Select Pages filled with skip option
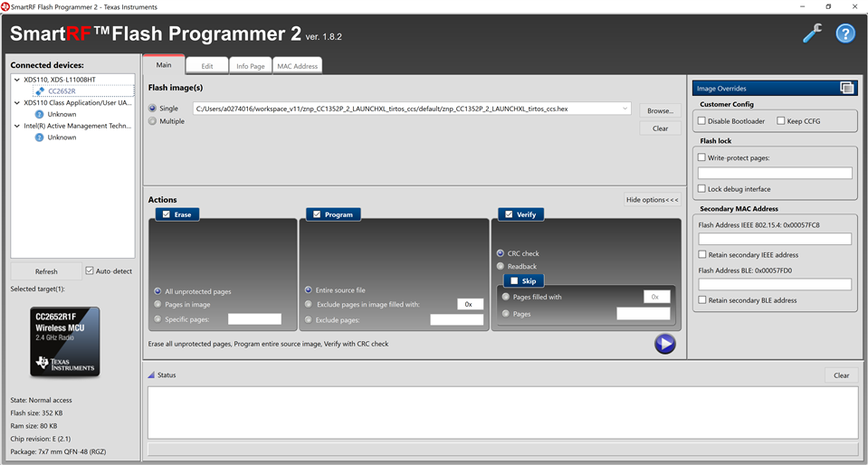The image size is (868, 465). click(x=505, y=297)
